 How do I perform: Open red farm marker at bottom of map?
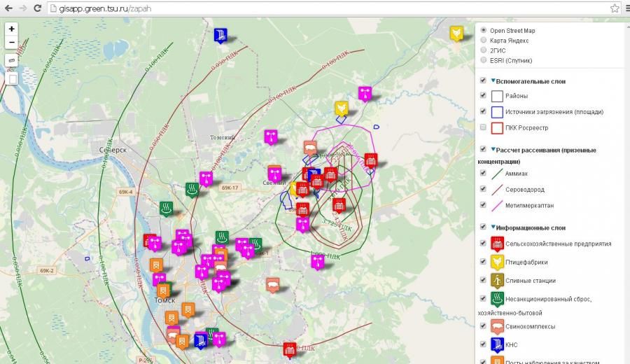coord(289,350)
